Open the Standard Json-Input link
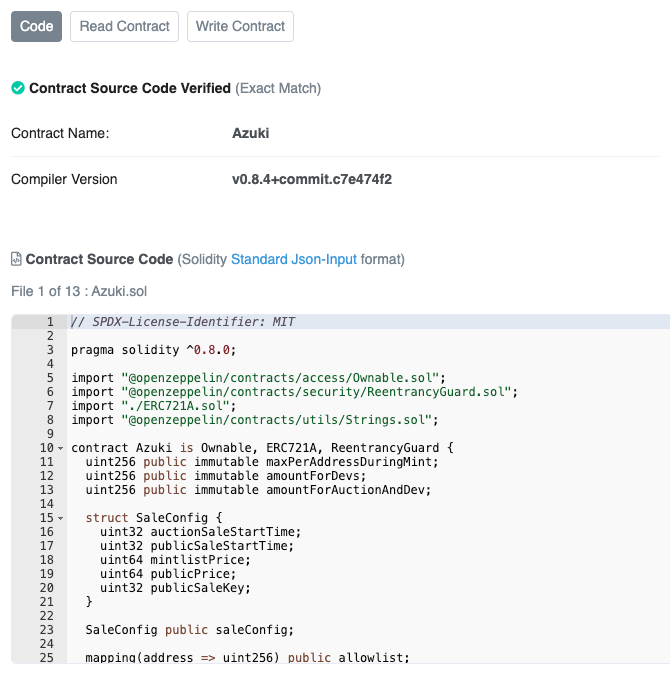This screenshot has height=674, width=670. tap(294, 259)
